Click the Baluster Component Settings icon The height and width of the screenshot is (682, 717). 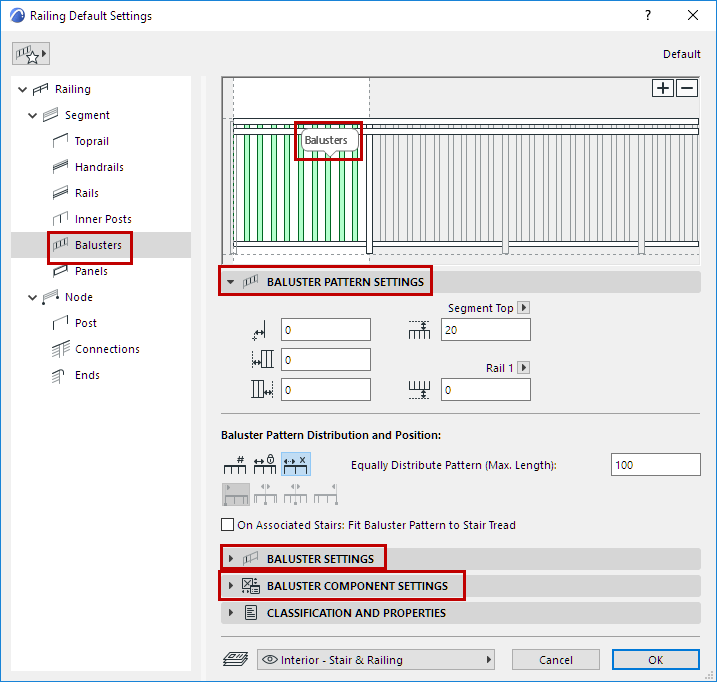(251, 586)
